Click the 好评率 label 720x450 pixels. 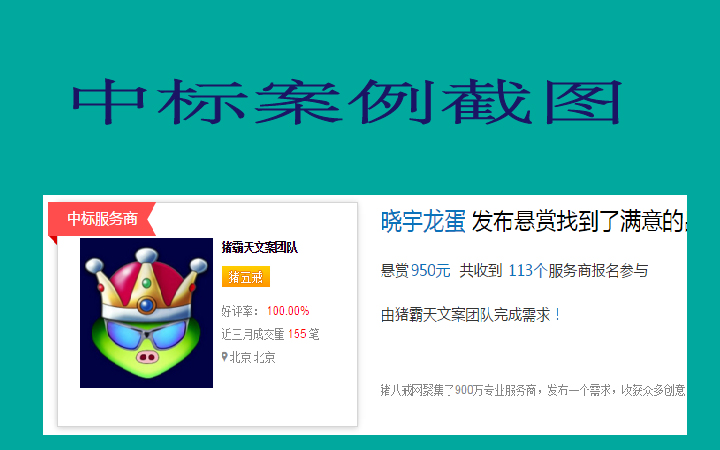[237, 311]
